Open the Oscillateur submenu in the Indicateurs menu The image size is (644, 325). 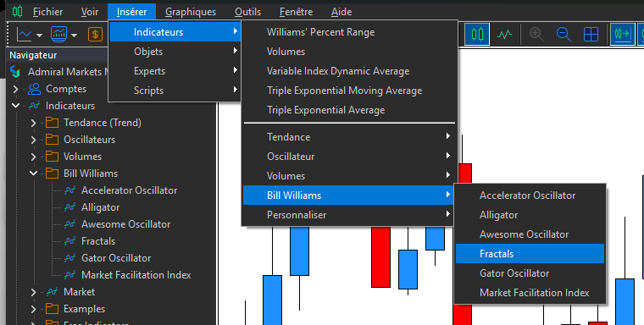pyautogui.click(x=349, y=157)
